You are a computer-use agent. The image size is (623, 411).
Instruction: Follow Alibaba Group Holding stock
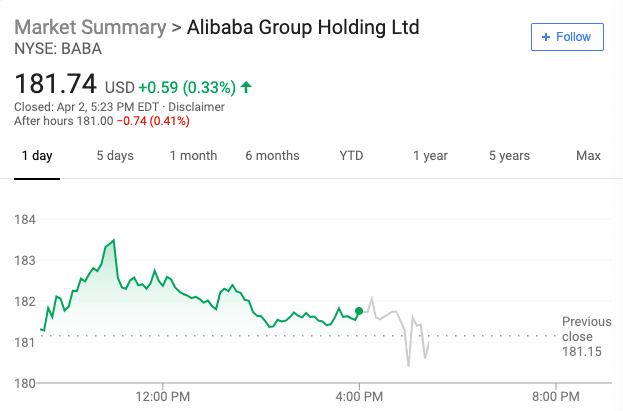click(x=567, y=37)
